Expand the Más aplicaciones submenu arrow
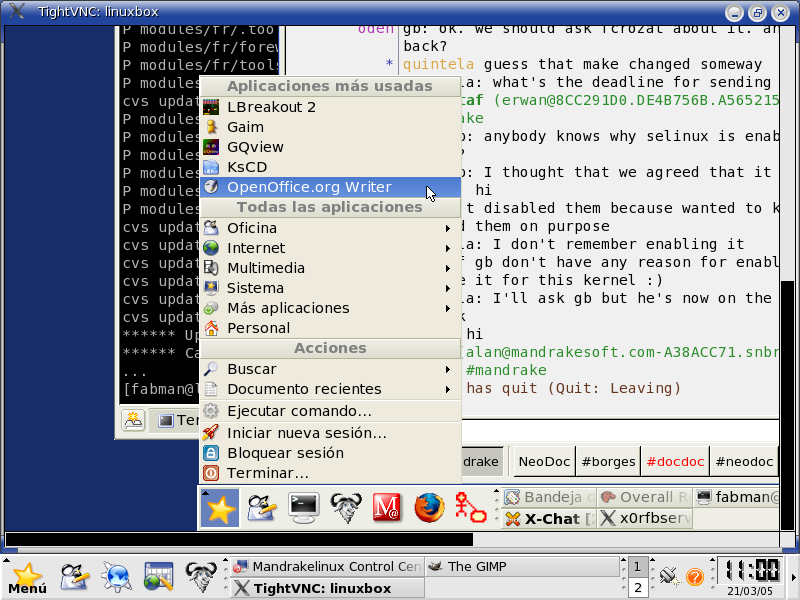The height and width of the screenshot is (600, 800). (x=447, y=308)
